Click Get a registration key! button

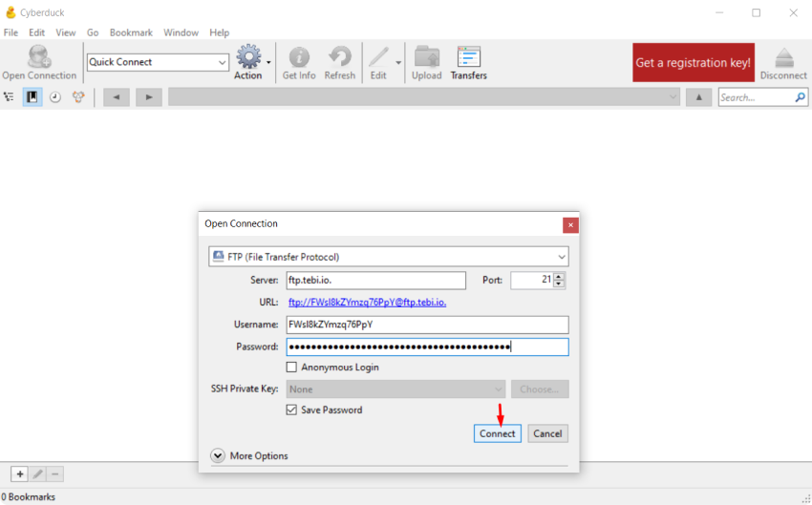(694, 63)
